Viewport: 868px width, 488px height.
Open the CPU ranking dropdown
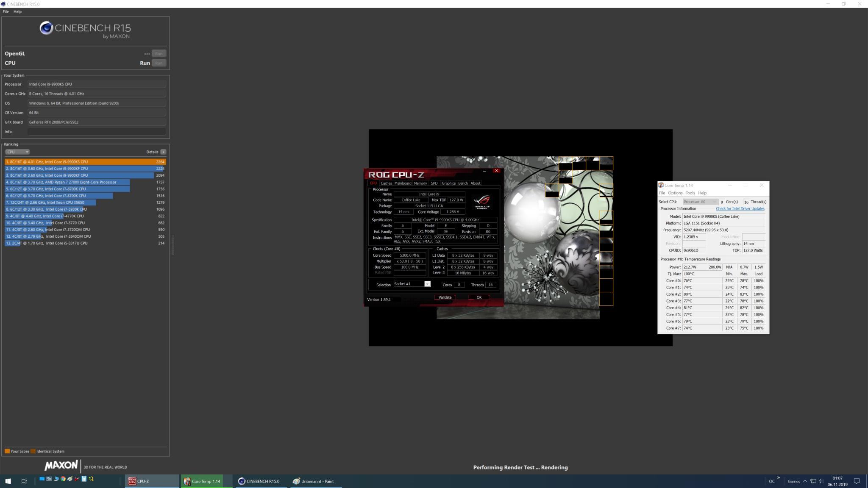point(17,152)
